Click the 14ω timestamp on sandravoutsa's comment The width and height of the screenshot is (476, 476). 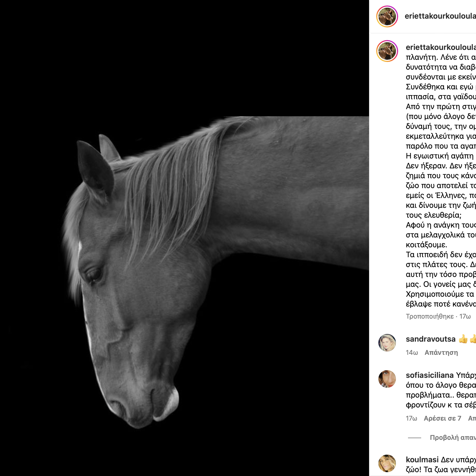tap(412, 353)
